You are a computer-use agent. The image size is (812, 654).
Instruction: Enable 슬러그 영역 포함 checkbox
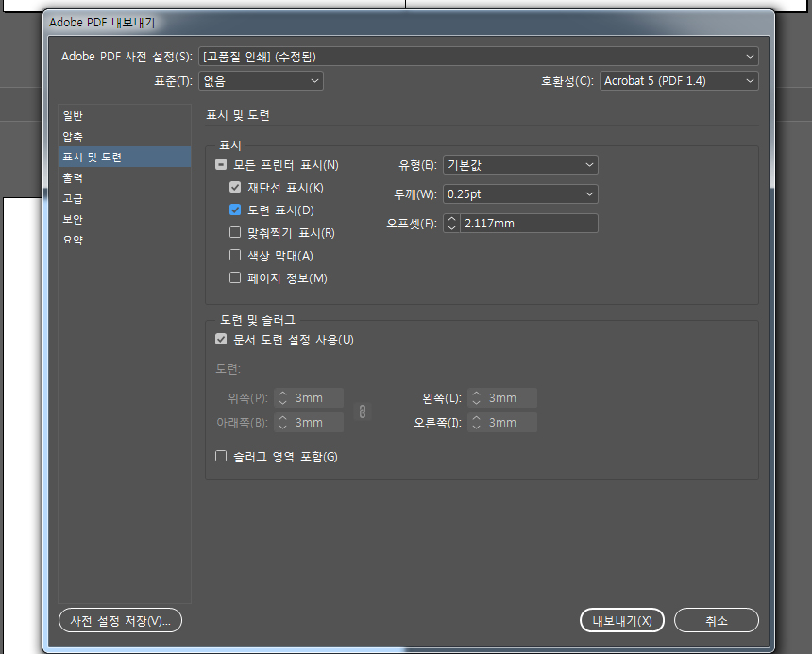(221, 457)
